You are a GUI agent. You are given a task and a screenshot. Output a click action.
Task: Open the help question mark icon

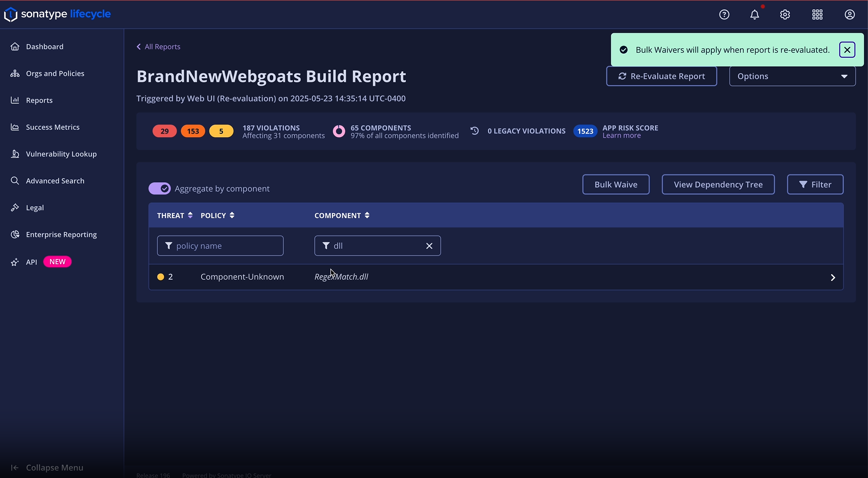[x=724, y=15]
